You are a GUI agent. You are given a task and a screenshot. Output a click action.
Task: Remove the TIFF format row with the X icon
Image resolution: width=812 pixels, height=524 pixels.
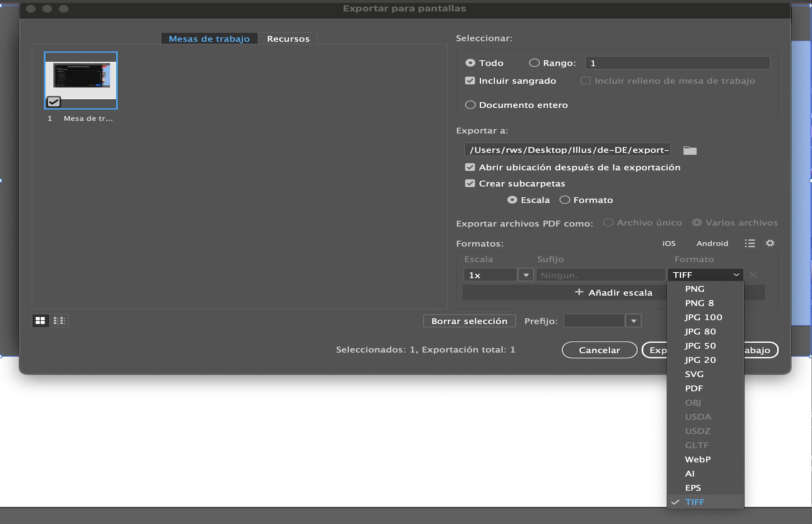tap(753, 275)
